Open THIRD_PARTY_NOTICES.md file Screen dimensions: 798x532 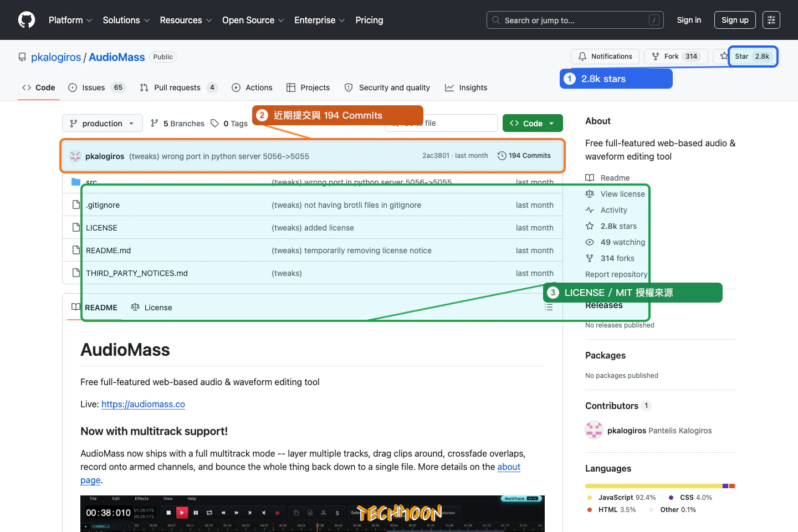[137, 273]
